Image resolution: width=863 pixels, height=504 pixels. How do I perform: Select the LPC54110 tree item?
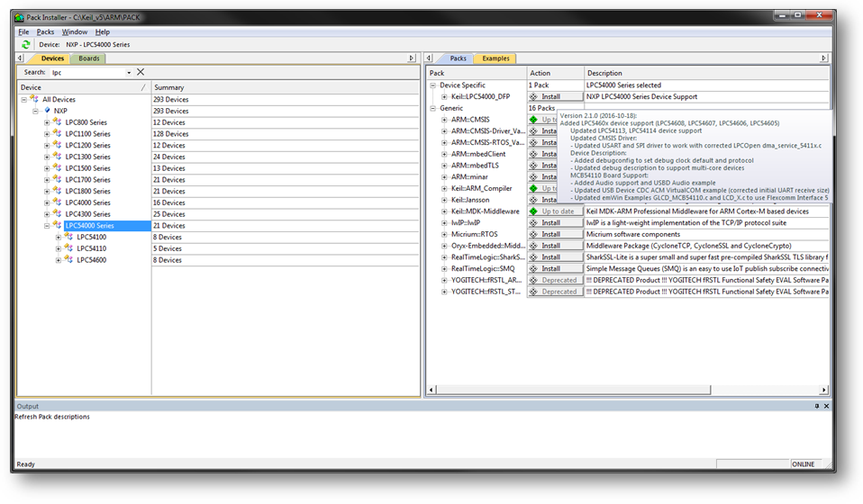(91, 248)
